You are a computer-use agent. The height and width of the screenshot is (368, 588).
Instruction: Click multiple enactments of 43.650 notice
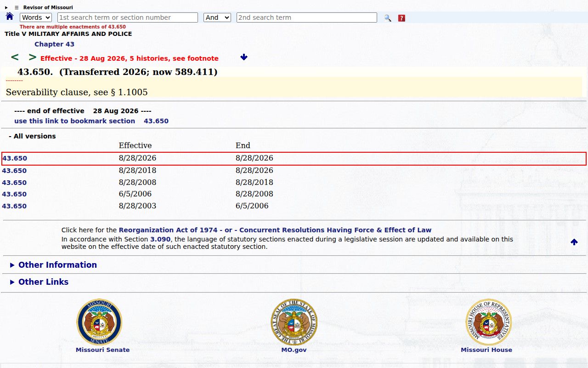73,27
